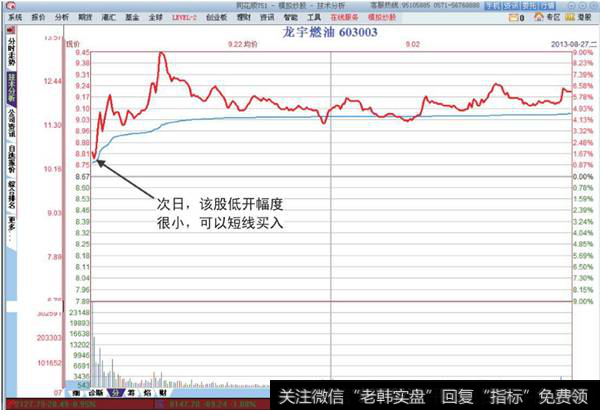Switch to the 分时走势 side tab

tap(11, 55)
